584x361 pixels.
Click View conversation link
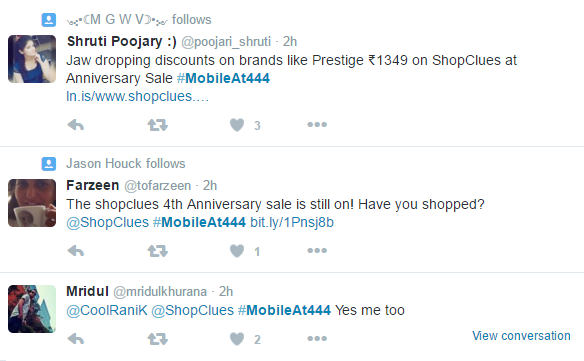521,336
